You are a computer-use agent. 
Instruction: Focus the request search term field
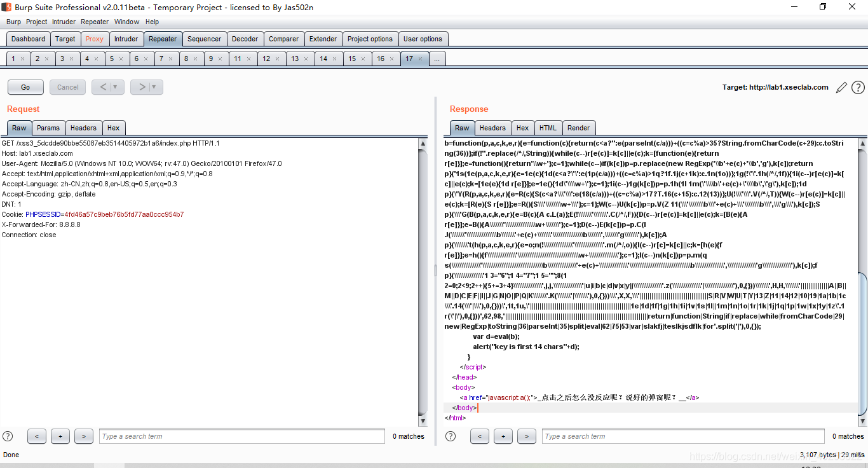(x=242, y=436)
